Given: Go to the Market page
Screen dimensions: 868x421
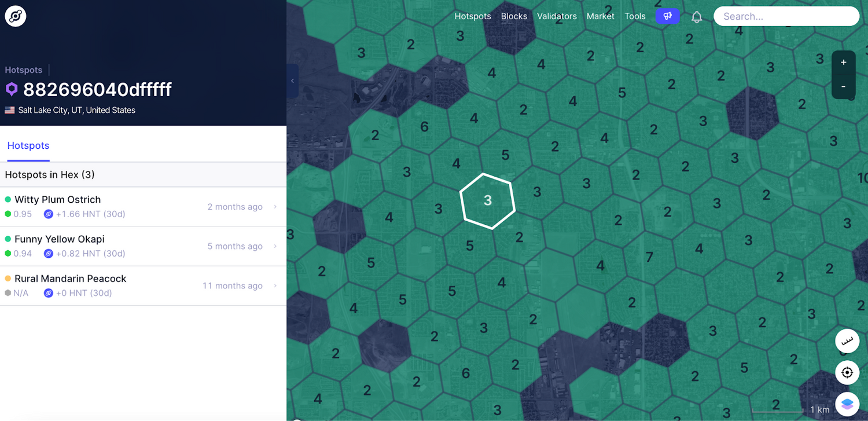Looking at the screenshot, I should [x=600, y=16].
